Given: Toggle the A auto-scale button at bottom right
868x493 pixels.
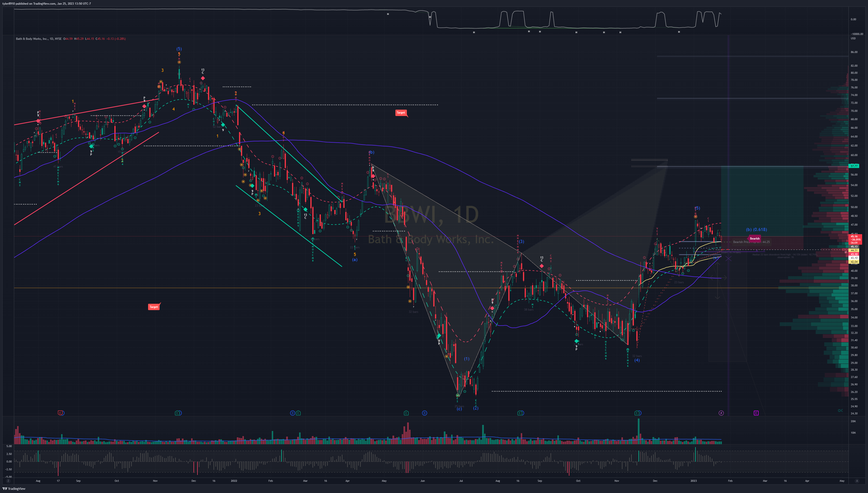Looking at the screenshot, I should pyautogui.click(x=857, y=481).
